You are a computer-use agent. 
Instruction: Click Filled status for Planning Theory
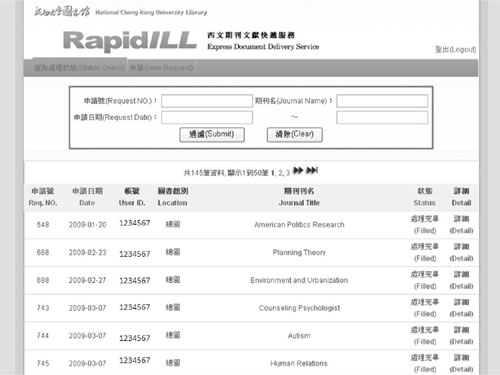click(x=425, y=252)
